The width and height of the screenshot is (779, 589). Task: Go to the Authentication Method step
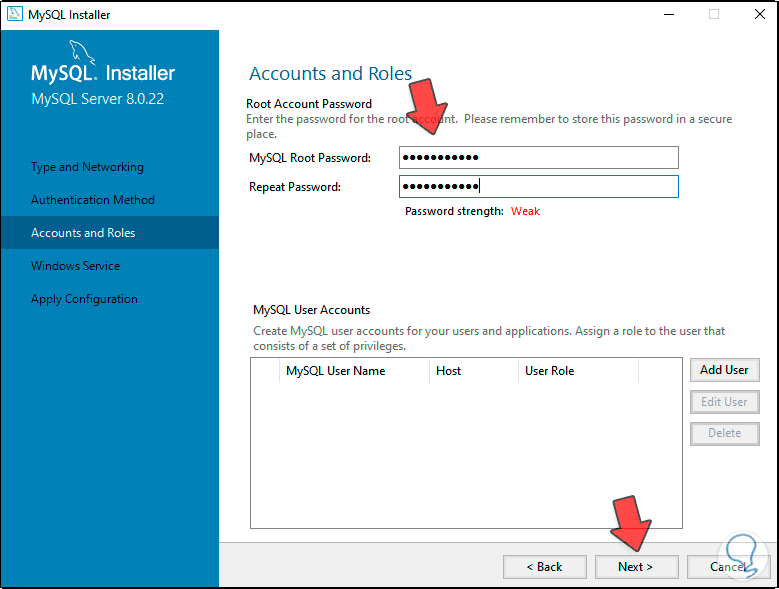(93, 200)
